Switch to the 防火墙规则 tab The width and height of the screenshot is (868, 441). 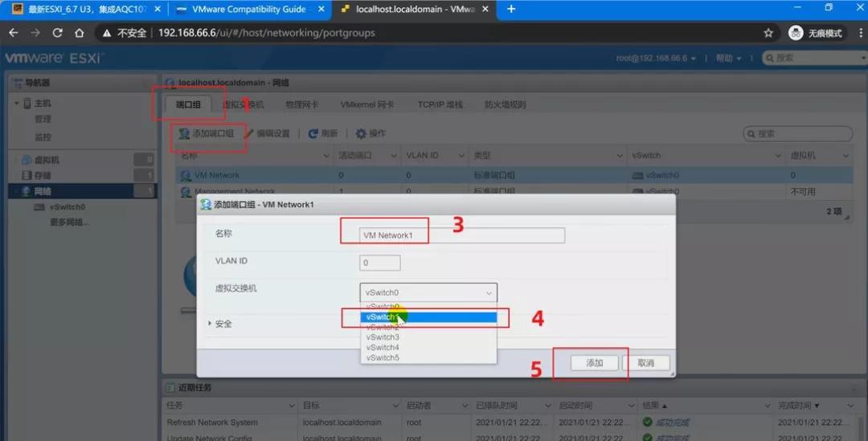tap(505, 104)
